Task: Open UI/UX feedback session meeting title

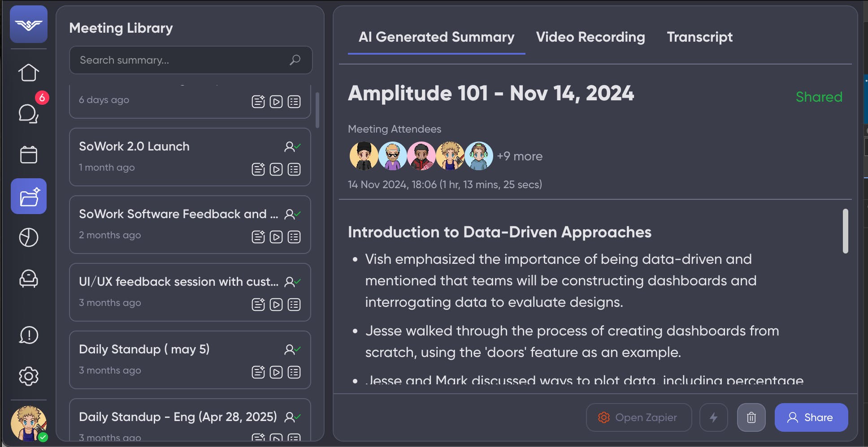Action: [x=178, y=282]
